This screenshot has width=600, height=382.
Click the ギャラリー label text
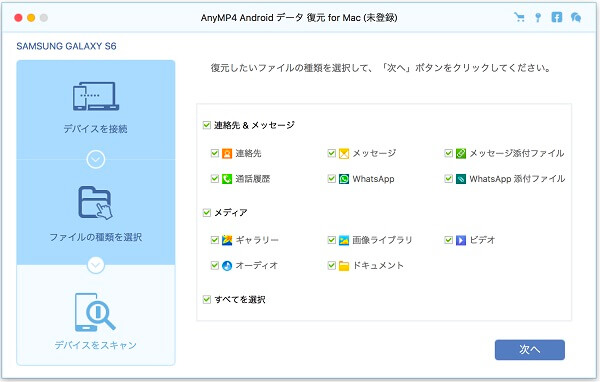click(257, 240)
